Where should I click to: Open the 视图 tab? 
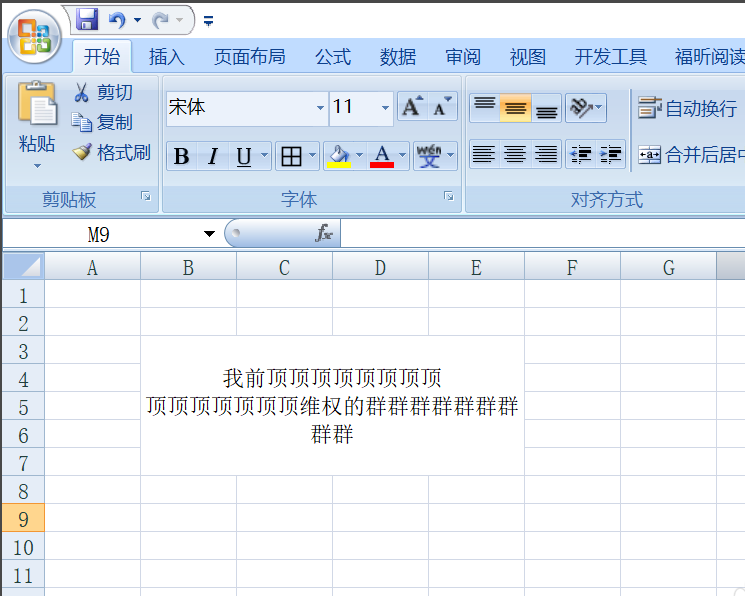(x=527, y=57)
